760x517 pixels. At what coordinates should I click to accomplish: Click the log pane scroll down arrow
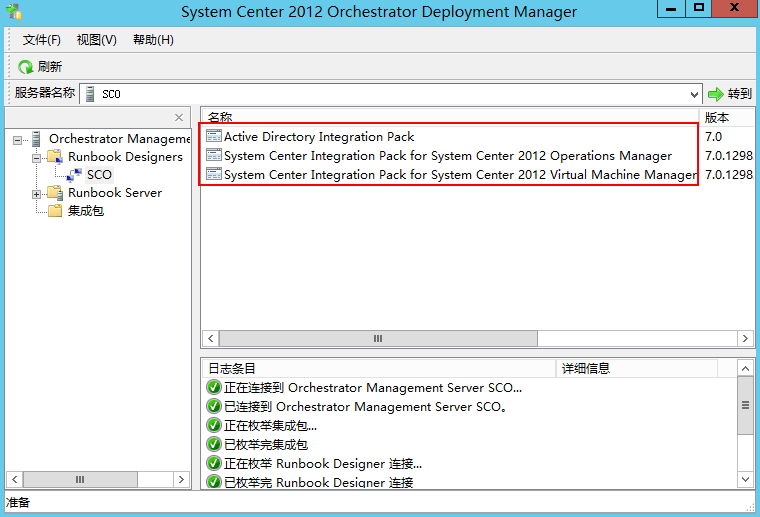pos(745,480)
